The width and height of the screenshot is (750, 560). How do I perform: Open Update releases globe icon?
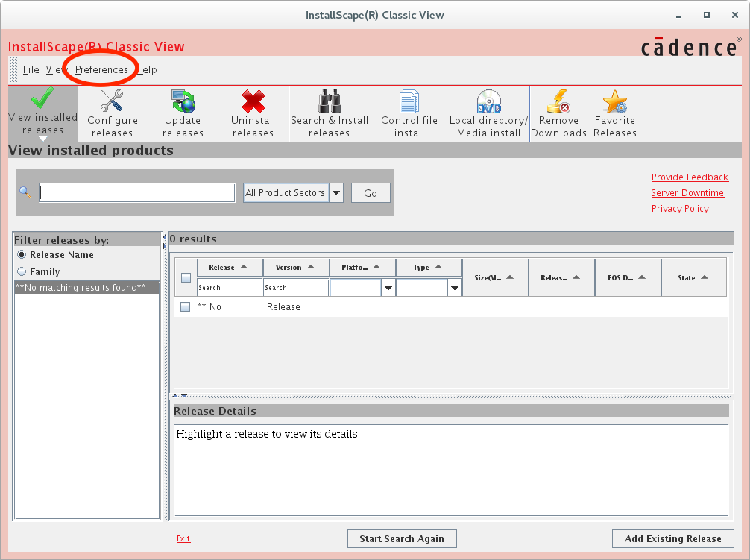(183, 101)
